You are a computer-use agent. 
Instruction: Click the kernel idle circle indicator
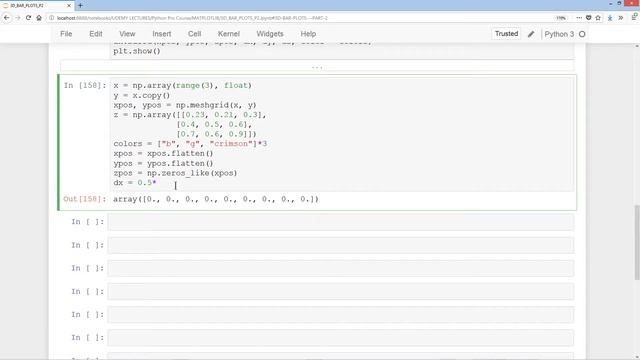[x=582, y=34]
